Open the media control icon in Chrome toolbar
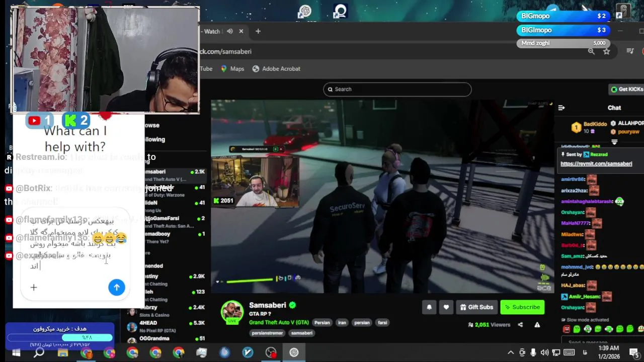 tap(630, 51)
